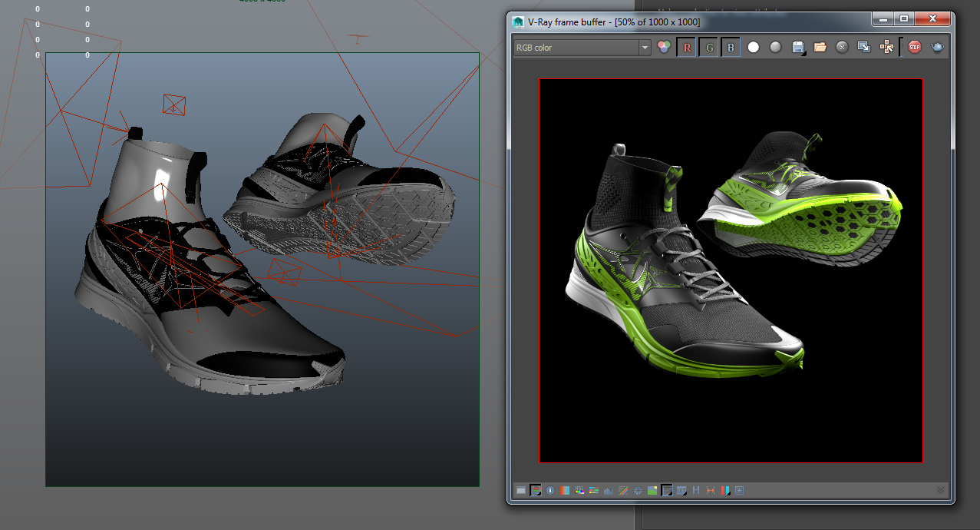
Task: Open the curves color correction
Action: coord(622,490)
